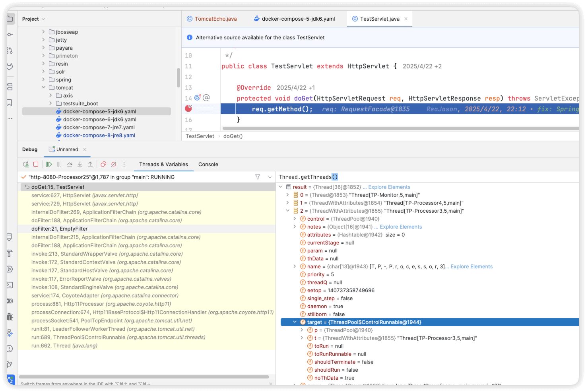Switch to the Console tab
Image resolution: width=586 pixels, height=392 pixels.
[x=208, y=164]
